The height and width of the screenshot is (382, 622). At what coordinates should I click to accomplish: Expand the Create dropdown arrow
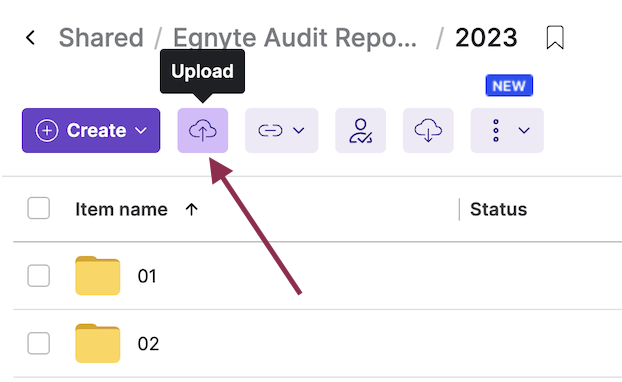(x=141, y=131)
